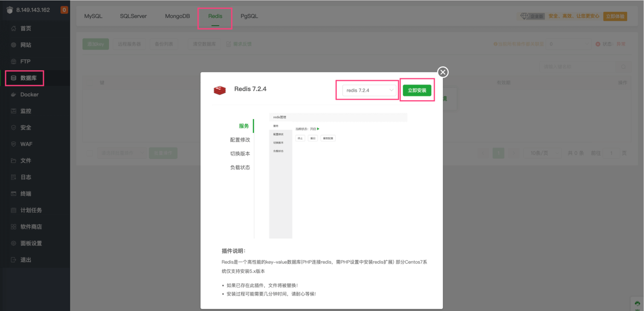Image resolution: width=644 pixels, height=311 pixels.
Task: Click the globe icon beside 网站
Action: [x=13, y=45]
